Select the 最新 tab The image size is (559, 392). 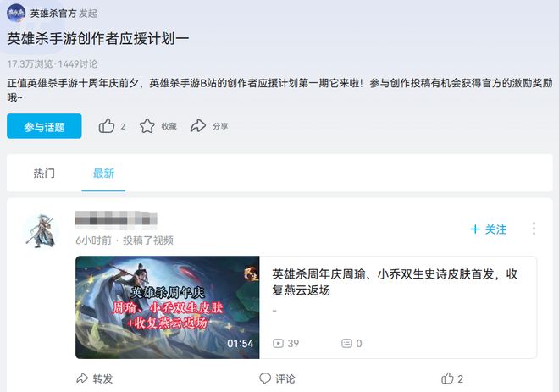coord(103,174)
